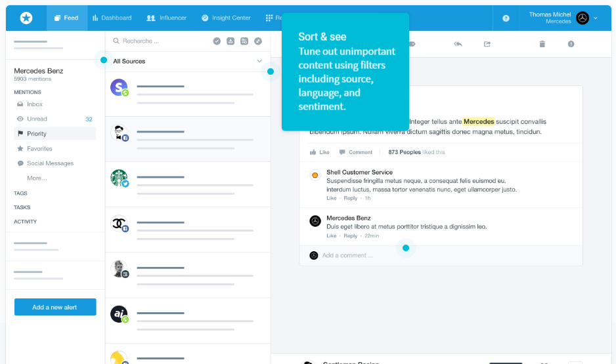Reply to the Mercedes Benz comment
Screen dimensions: 616x364
(351, 235)
